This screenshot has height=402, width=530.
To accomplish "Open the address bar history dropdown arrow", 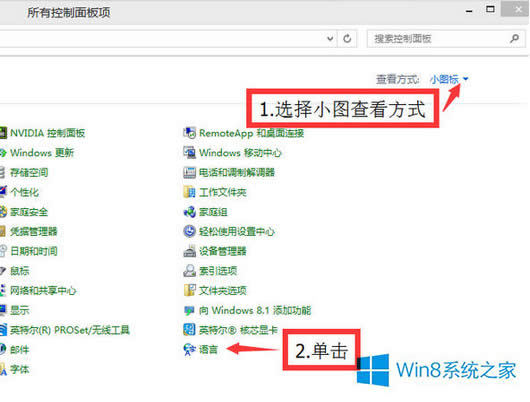I will [x=330, y=39].
